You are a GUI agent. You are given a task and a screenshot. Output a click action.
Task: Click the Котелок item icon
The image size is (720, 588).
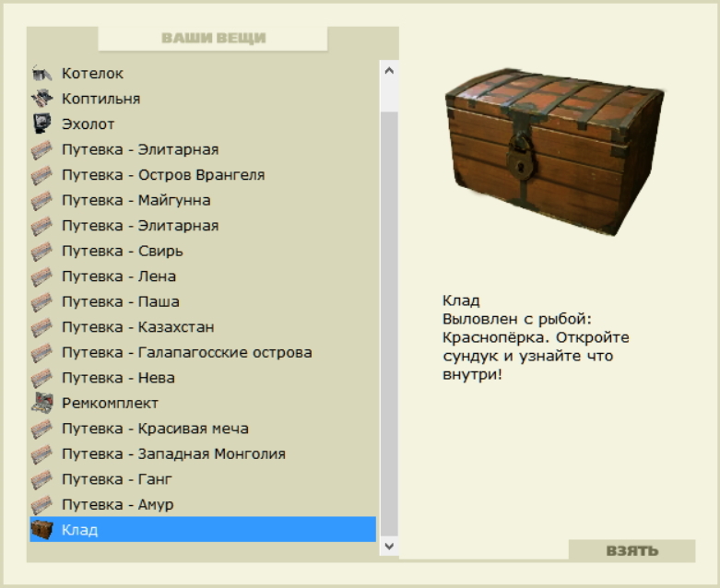(41, 74)
